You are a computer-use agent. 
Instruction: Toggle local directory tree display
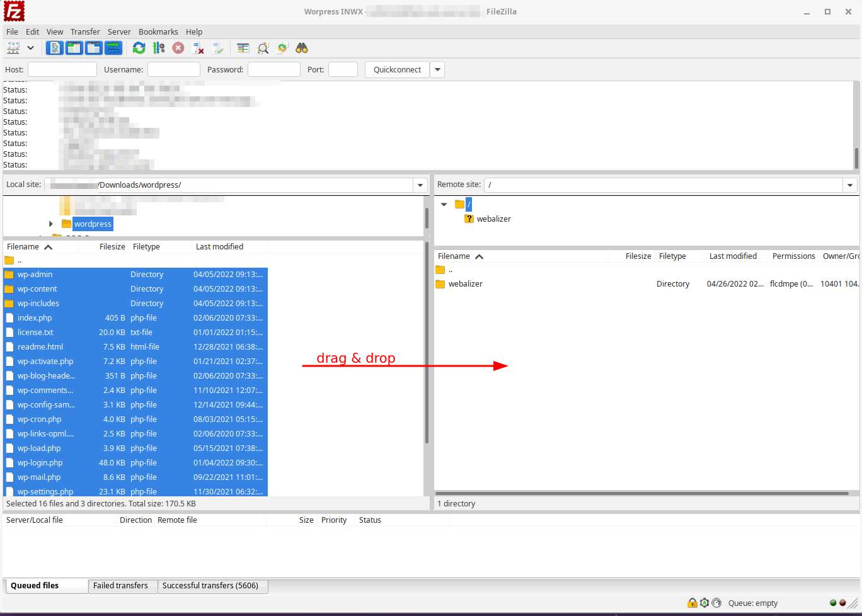pyautogui.click(x=74, y=48)
